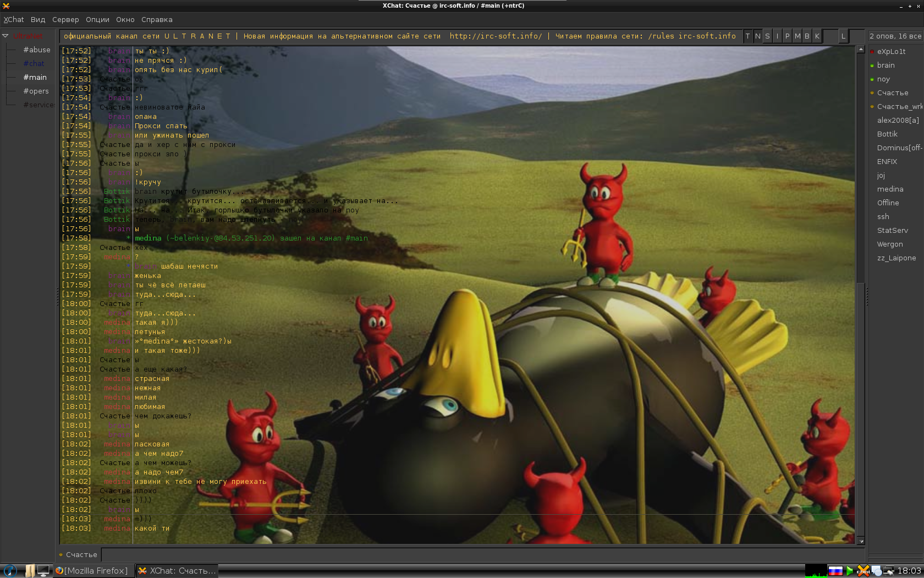This screenshot has height=578, width=924.
Task: Select the #main channel in the tree
Action: (35, 77)
